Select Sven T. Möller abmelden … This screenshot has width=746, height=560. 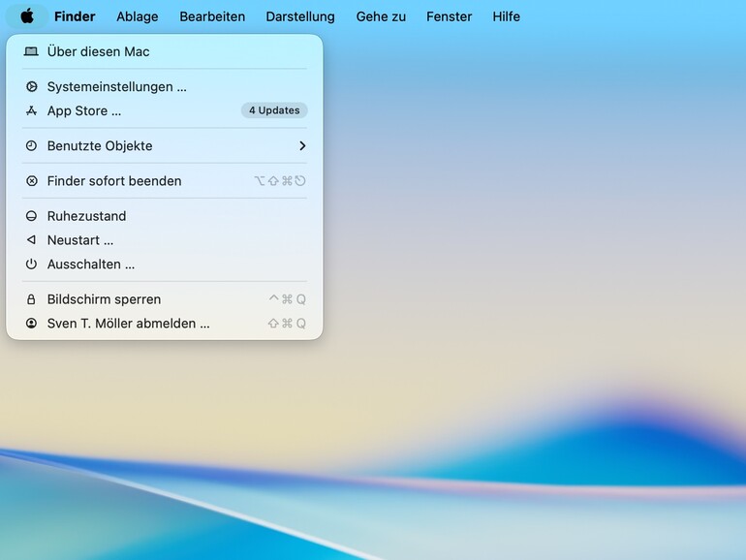pos(165,324)
